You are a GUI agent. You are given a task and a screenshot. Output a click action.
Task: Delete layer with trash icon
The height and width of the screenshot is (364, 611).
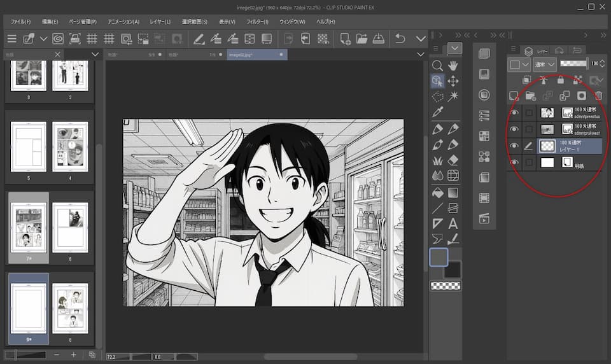pyautogui.click(x=598, y=95)
